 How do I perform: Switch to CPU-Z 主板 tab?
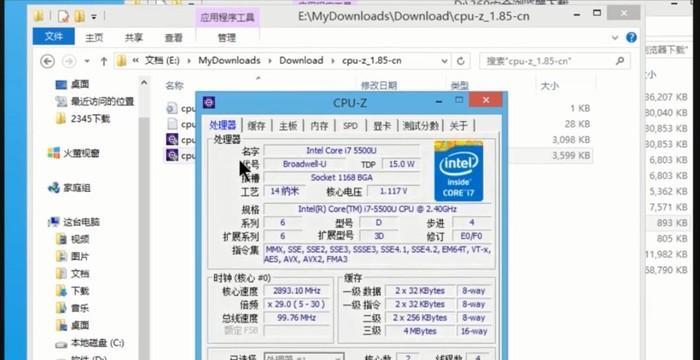click(x=288, y=126)
